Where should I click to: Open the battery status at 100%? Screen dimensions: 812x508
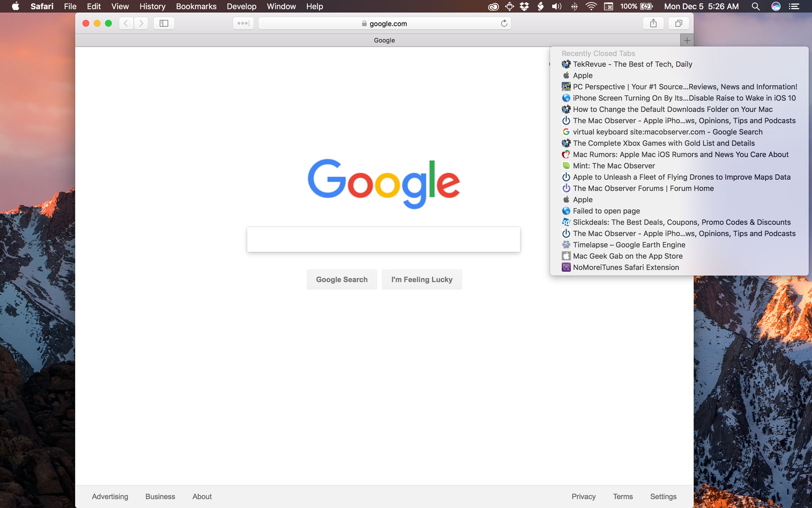(636, 6)
